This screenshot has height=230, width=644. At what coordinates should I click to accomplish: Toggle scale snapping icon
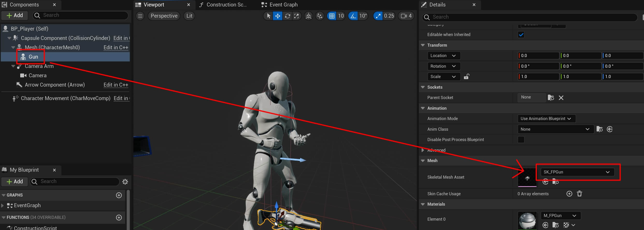(378, 16)
